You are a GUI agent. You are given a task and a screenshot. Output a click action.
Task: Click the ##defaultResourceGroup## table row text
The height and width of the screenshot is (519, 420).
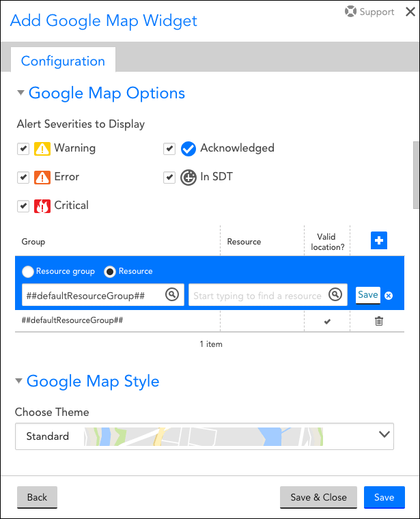72,320
